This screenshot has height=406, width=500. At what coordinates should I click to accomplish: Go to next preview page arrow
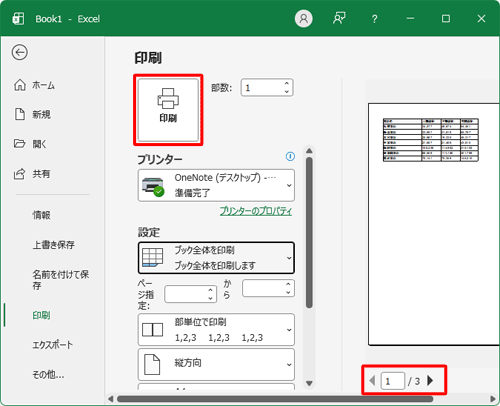(430, 380)
